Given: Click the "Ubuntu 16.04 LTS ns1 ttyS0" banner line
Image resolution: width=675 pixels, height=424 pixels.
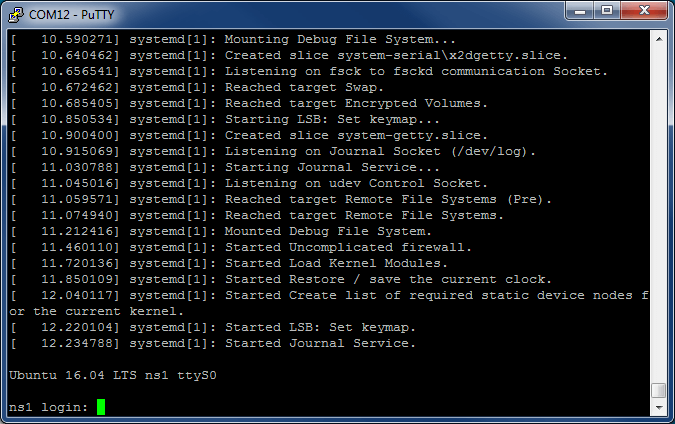Looking at the screenshot, I should (113, 375).
